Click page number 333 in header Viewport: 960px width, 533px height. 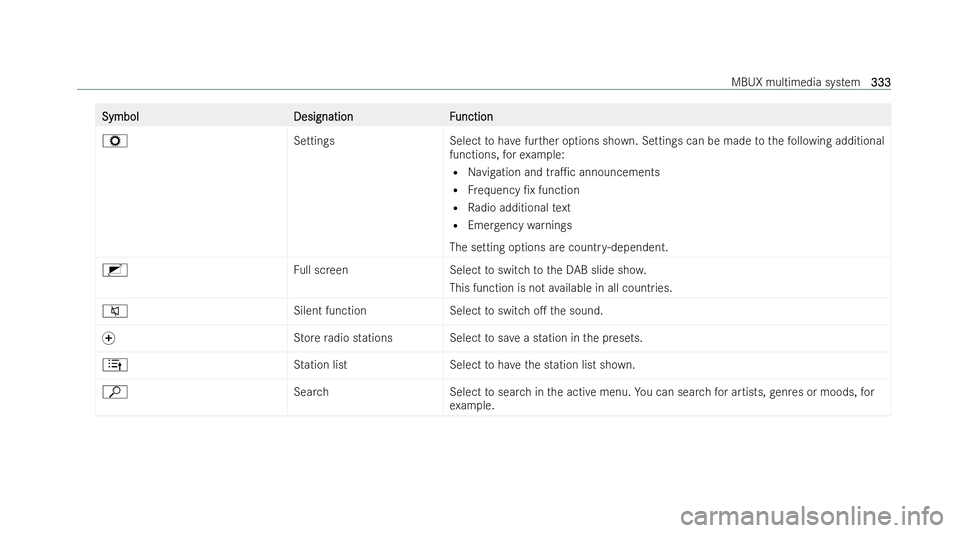click(880, 82)
